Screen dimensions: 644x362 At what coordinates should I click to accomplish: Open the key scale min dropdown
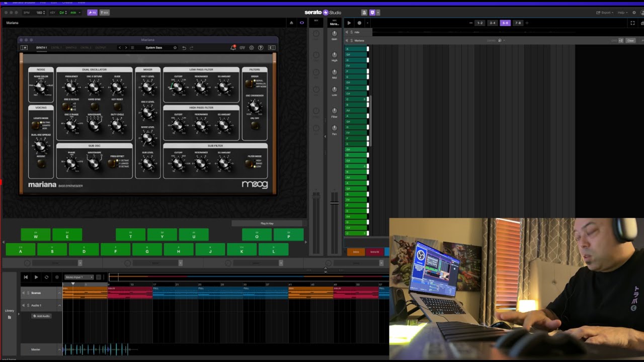(x=75, y=13)
